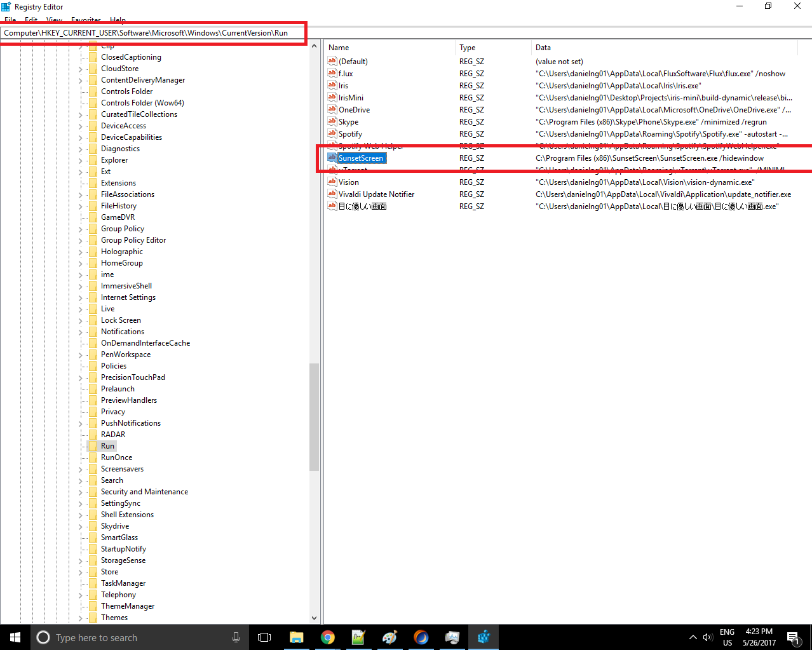Image resolution: width=812 pixels, height=650 pixels.
Task: Expand the PushNotifications key
Action: click(81, 423)
